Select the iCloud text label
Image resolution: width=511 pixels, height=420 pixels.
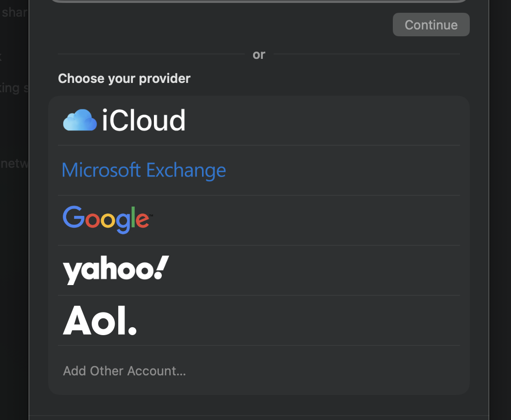point(144,120)
